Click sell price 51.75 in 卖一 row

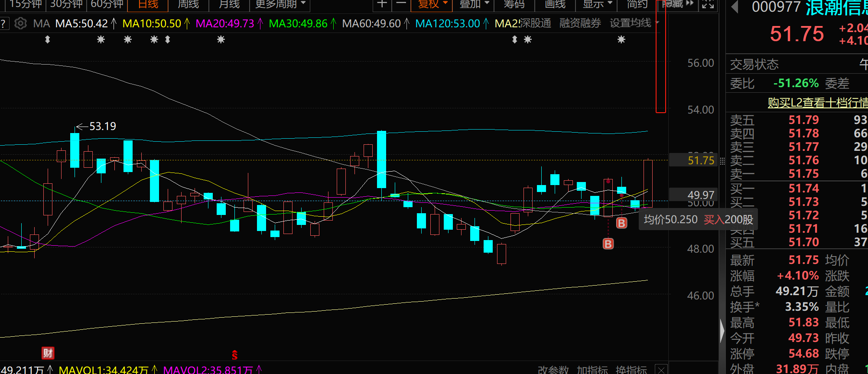[803, 174]
